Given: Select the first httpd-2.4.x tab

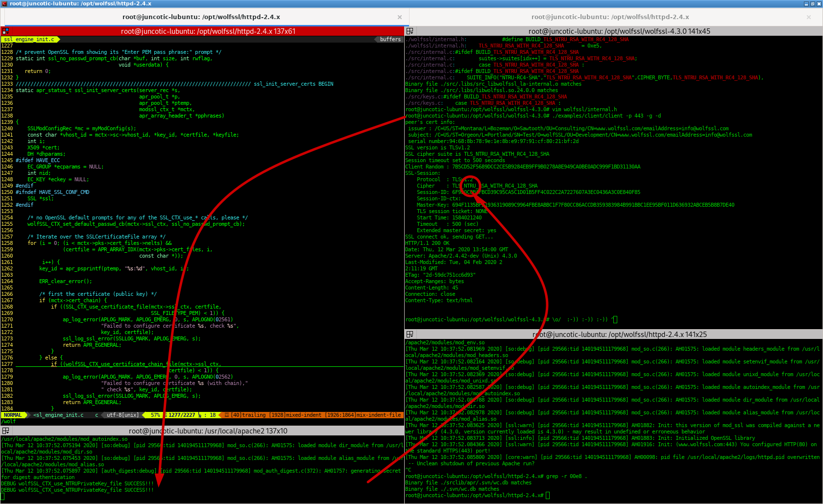Looking at the screenshot, I should point(201,17).
